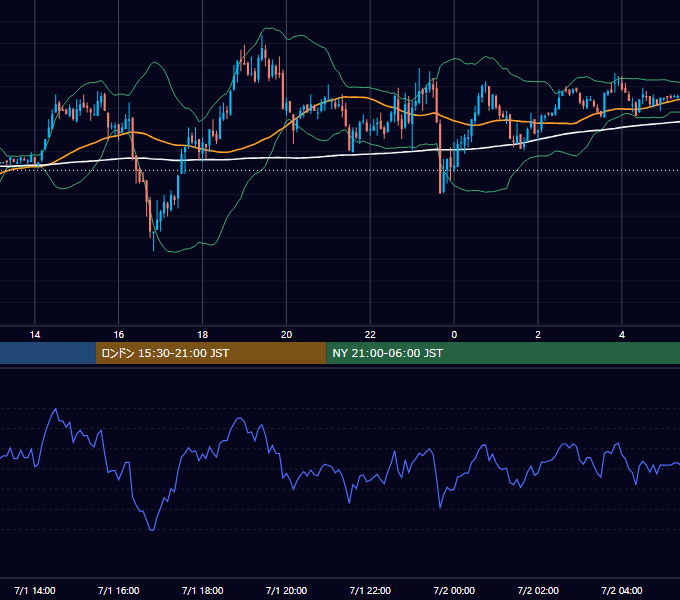This screenshot has height=600, width=680.
Task: Click the 7/2 00:00 label on the lower time axis
Action: [x=454, y=590]
